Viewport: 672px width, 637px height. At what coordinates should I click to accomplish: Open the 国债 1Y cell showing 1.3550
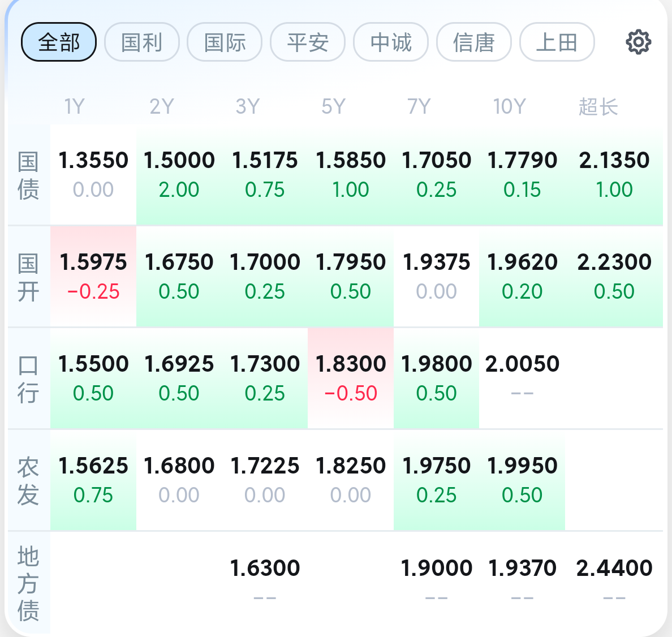point(93,174)
